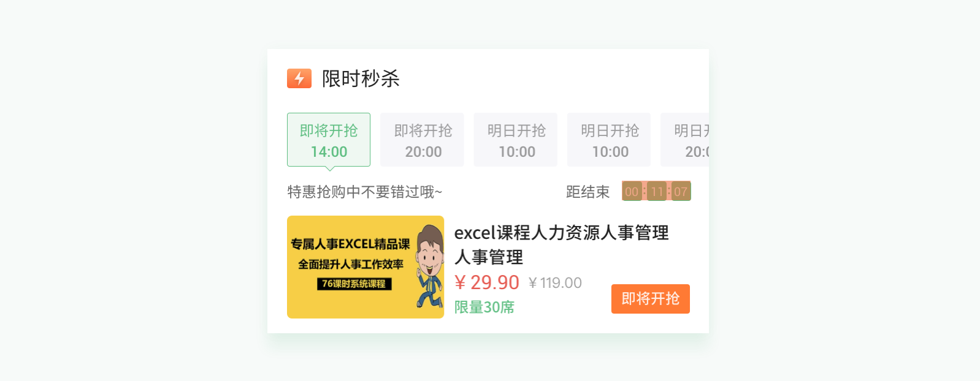The width and height of the screenshot is (980, 381).
Task: Click the 限量30席 limited seats text
Action: (x=484, y=307)
